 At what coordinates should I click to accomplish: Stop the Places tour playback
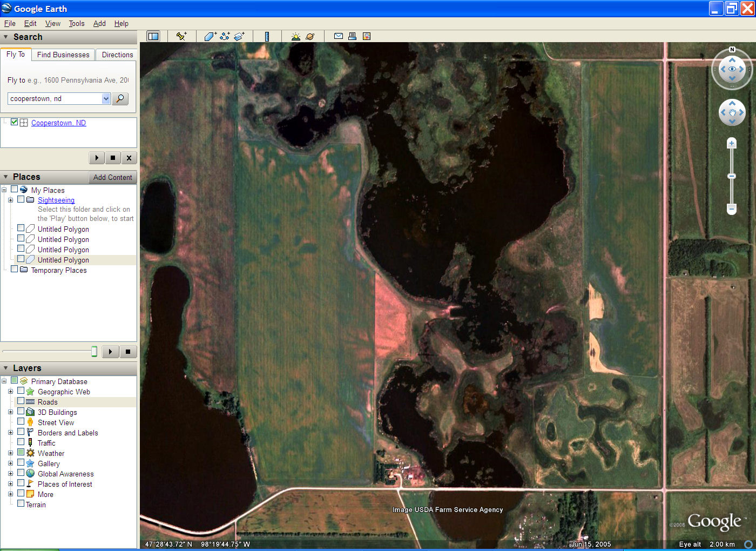click(128, 352)
